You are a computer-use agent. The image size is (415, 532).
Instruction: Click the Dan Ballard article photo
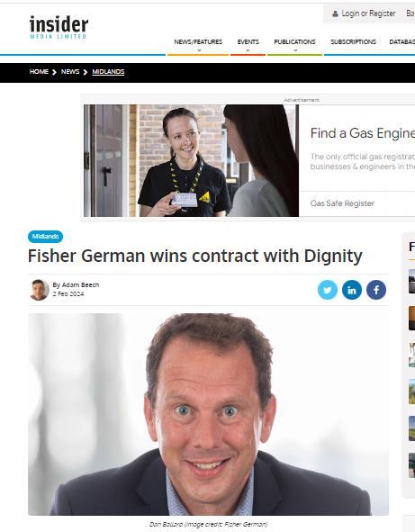208,414
